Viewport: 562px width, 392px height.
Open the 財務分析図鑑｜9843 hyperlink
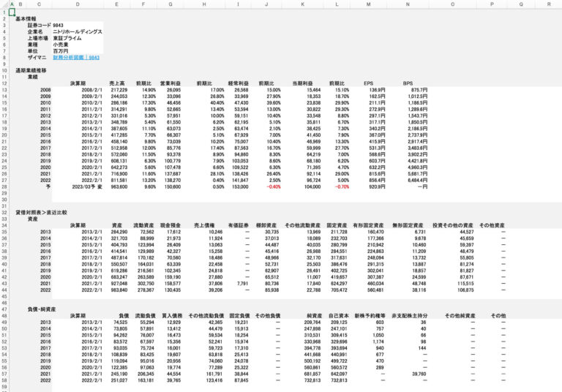click(75, 57)
